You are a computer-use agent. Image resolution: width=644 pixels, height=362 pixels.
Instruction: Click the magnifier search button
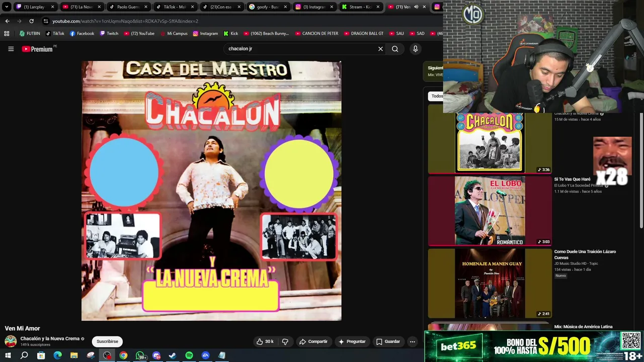point(395,49)
